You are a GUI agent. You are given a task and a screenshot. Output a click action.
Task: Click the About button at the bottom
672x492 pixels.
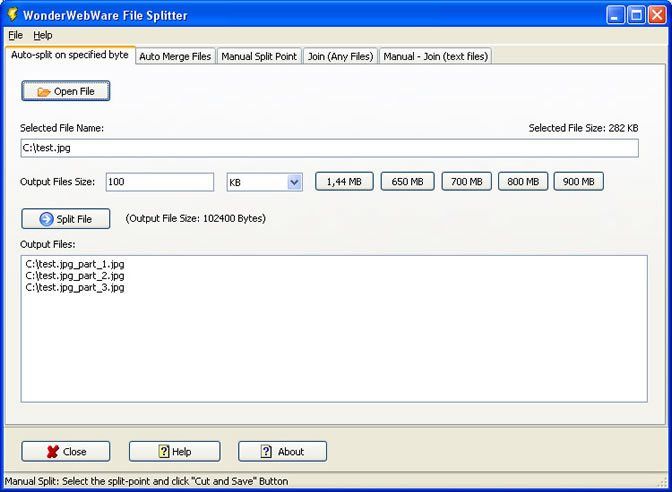(x=282, y=451)
